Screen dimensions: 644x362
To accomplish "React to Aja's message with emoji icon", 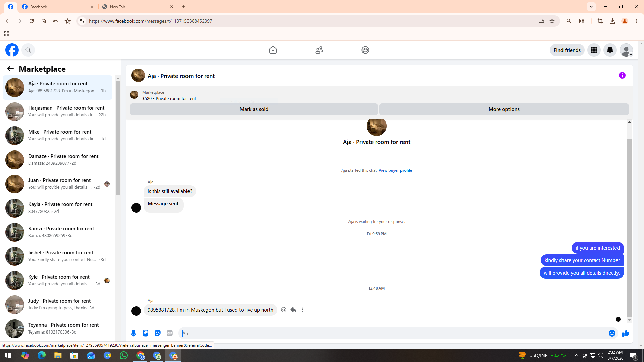I will [x=284, y=310].
